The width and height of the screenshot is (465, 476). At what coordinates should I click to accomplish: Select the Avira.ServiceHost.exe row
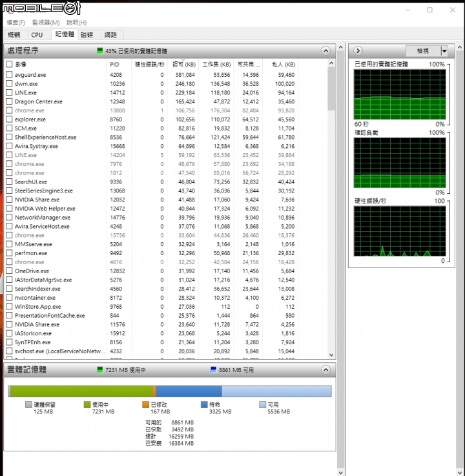[150, 226]
